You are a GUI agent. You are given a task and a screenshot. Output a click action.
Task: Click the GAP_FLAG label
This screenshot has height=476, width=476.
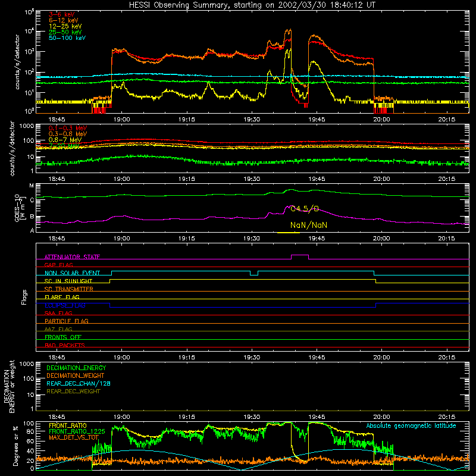(x=58, y=265)
